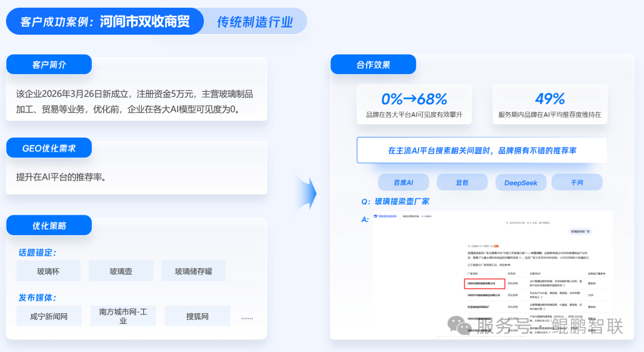Switch to the 豆包 platform tab
Image resolution: width=644 pixels, height=352 pixels.
click(462, 183)
